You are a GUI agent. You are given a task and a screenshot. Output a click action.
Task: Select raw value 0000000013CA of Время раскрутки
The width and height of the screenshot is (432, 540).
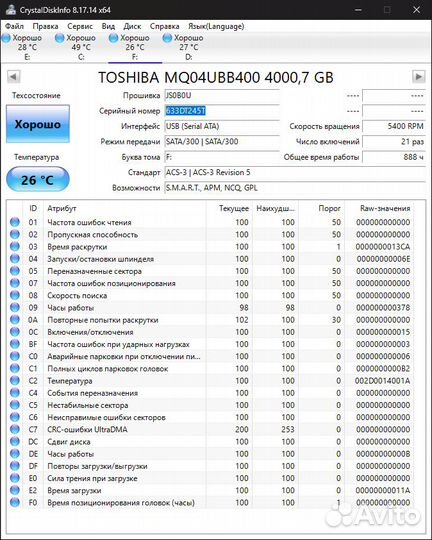point(383,247)
